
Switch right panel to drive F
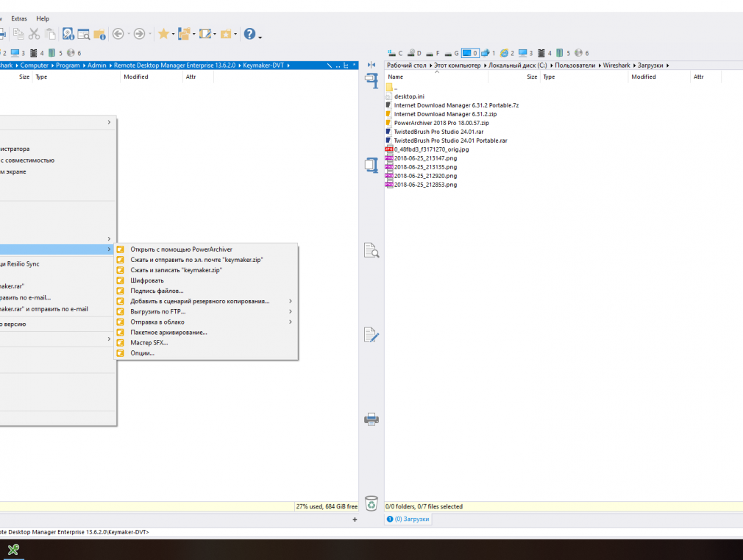tap(433, 53)
